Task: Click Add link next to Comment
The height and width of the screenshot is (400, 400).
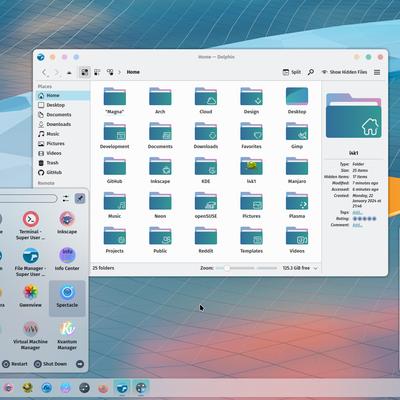Action: tap(357, 225)
